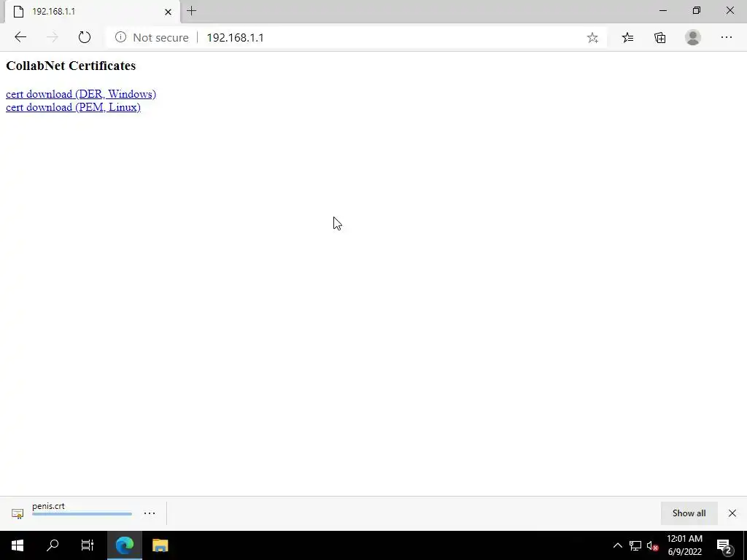Open more options for downloaded file
Screen dimensions: 747x560
149,513
